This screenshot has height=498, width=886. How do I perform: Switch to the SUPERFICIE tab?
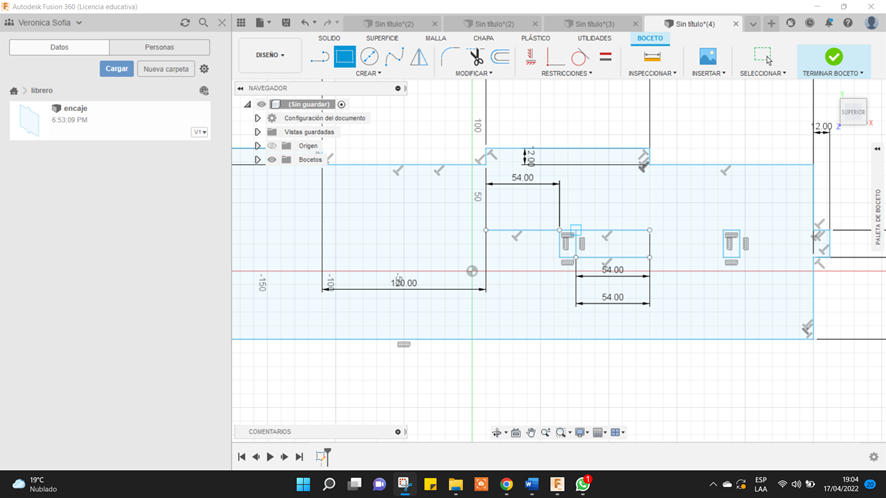point(382,38)
